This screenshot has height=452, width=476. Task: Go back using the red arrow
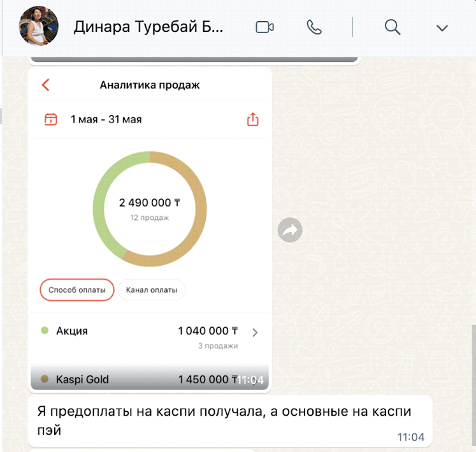(45, 85)
